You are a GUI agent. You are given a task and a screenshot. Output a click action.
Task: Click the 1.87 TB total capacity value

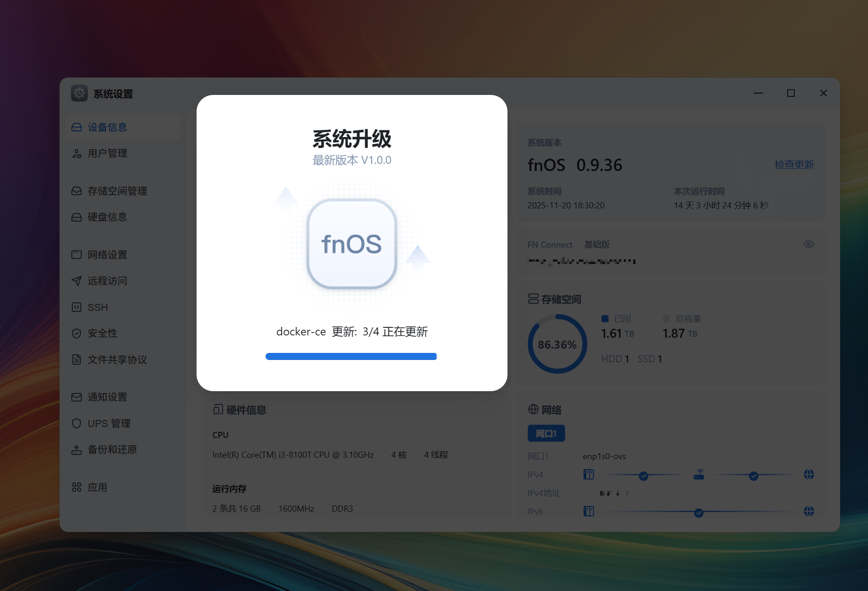tap(680, 334)
